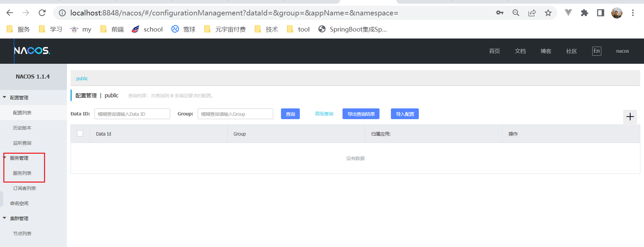Open the browser zoom magnifier icon
Screen dimensions: 644x247
click(x=516, y=13)
